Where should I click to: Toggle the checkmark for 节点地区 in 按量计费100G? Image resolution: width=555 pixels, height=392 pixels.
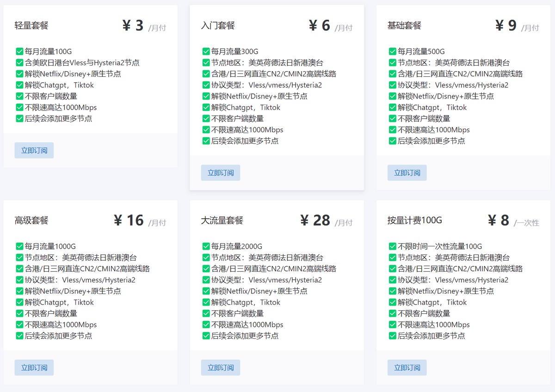[392, 257]
